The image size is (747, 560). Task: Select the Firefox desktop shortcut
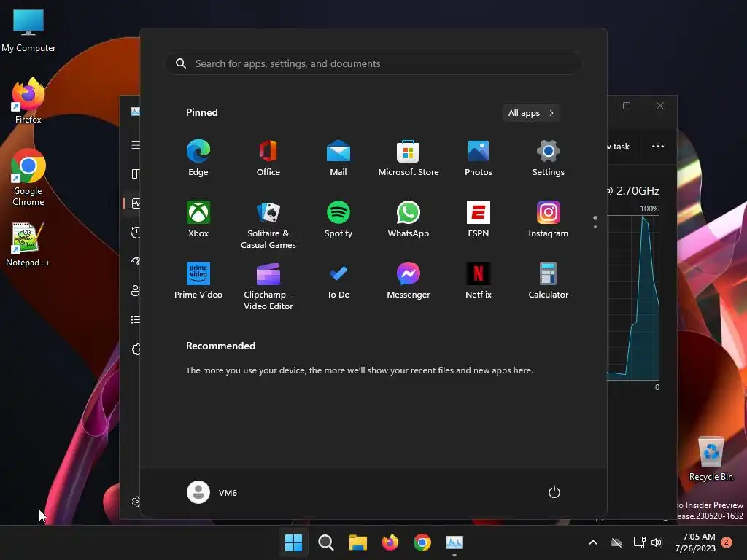[x=28, y=101]
